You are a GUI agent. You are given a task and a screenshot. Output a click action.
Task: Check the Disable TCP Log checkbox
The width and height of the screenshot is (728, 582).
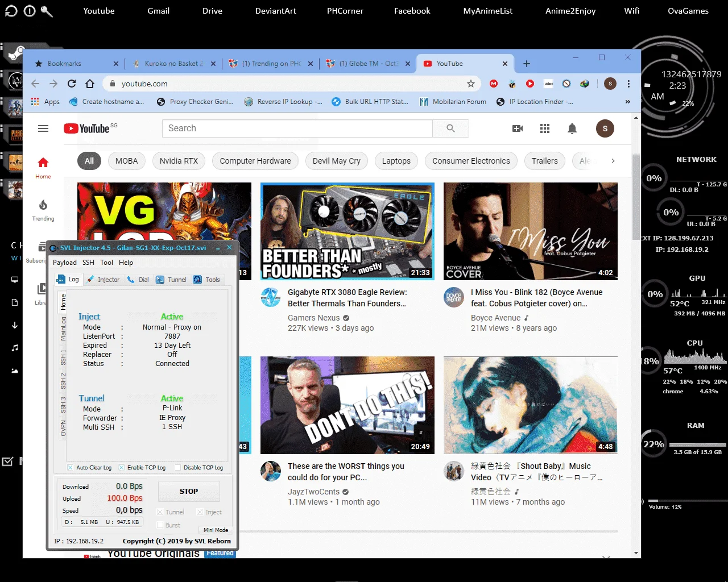[177, 467]
